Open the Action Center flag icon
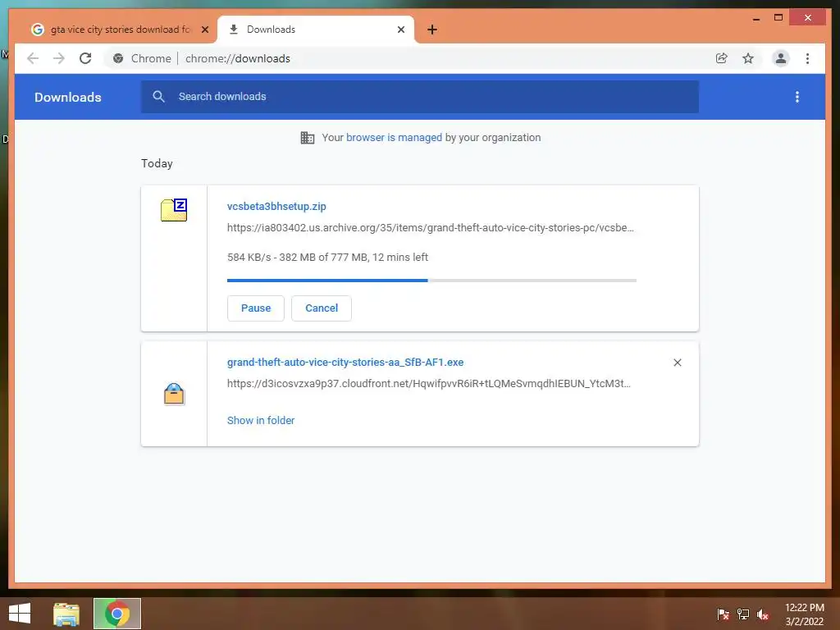Viewport: 840px width, 630px height. [724, 614]
